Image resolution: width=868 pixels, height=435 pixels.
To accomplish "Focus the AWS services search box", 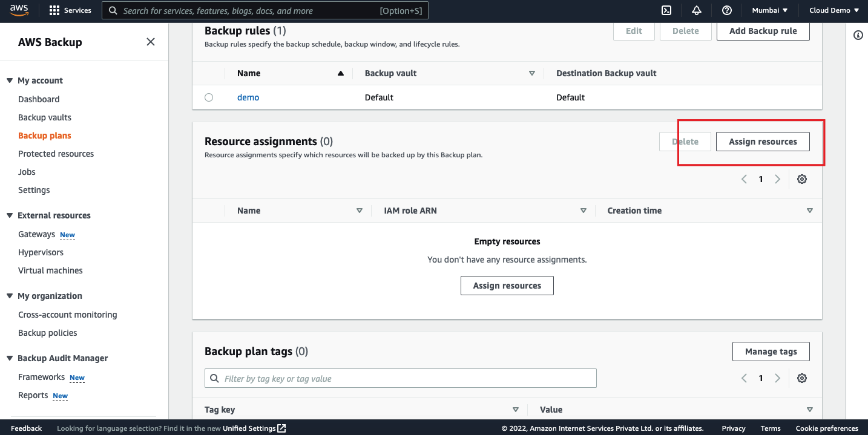I will click(265, 10).
